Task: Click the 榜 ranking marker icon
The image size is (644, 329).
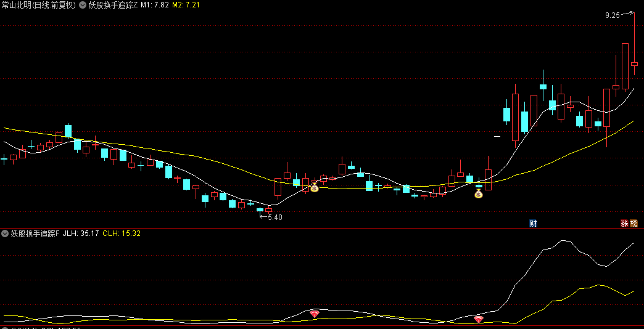Action: click(634, 224)
